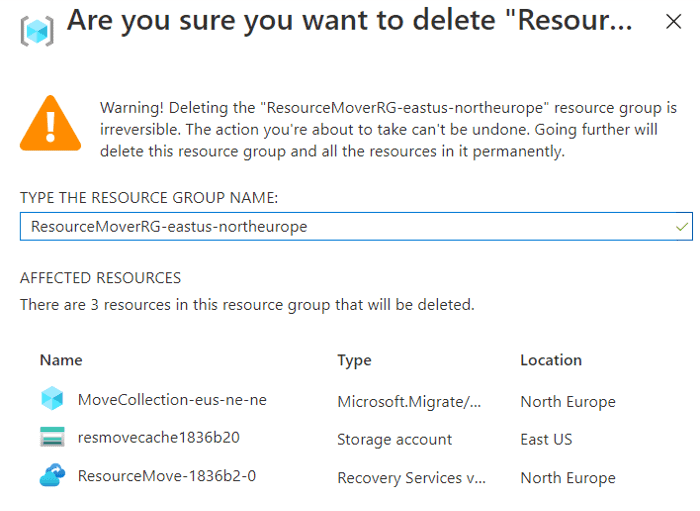The height and width of the screenshot is (511, 700).
Task: Click the dialog title 'Are you sure you want to delete'
Action: coord(349,21)
